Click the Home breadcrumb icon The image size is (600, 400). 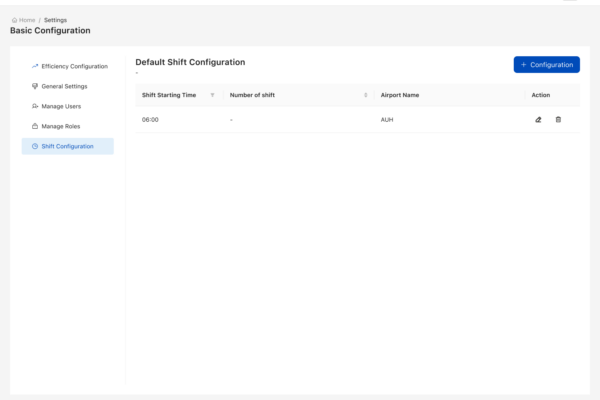click(15, 20)
